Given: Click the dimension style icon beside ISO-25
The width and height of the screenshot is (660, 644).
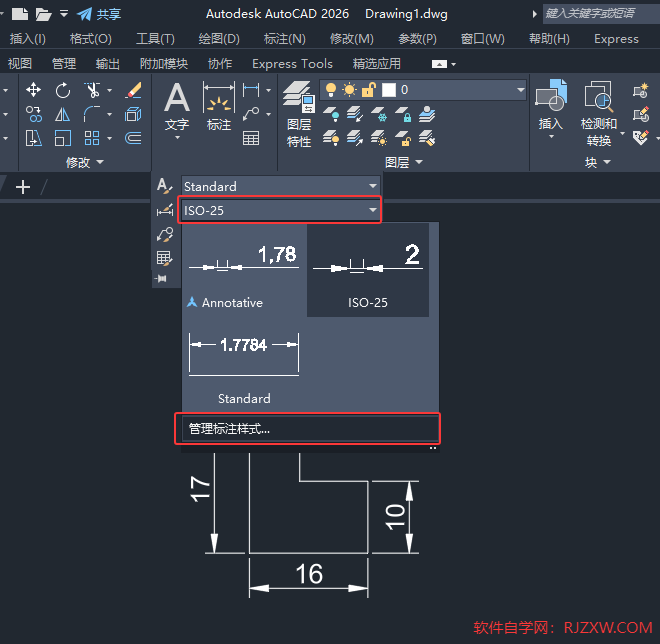Looking at the screenshot, I should click(165, 210).
